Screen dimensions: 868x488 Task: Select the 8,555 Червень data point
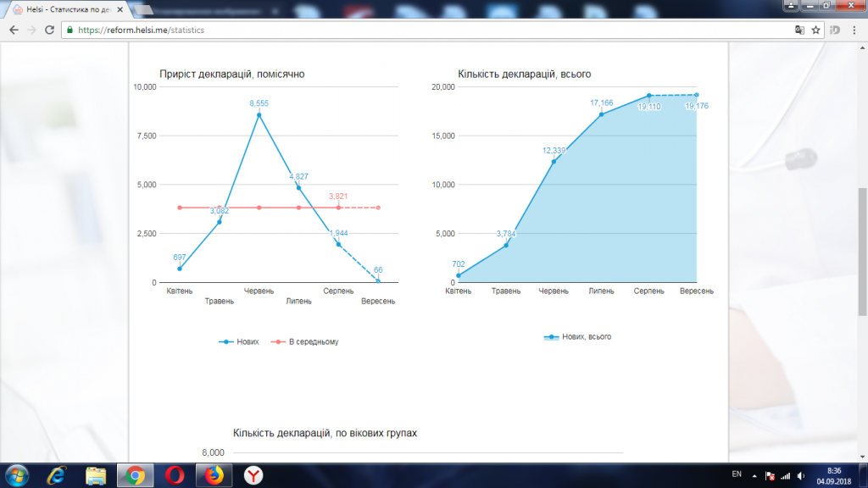click(259, 115)
